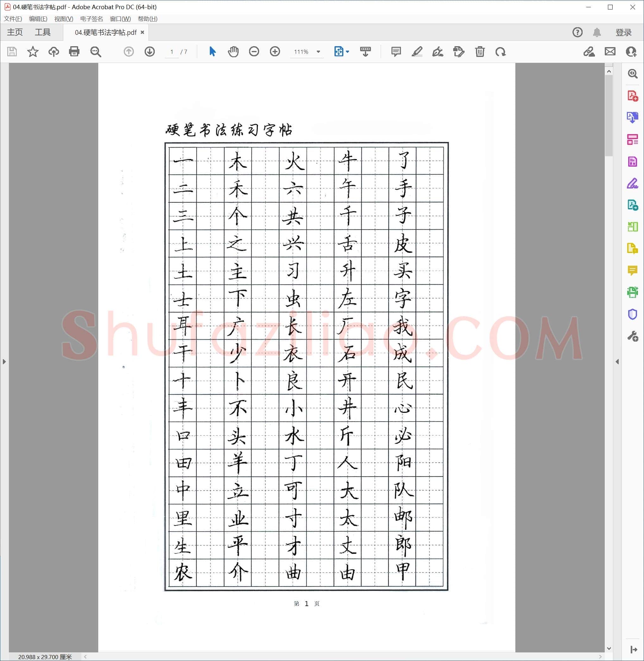Open Fill & Sign tool in right panel
The height and width of the screenshot is (661, 644).
point(633,183)
